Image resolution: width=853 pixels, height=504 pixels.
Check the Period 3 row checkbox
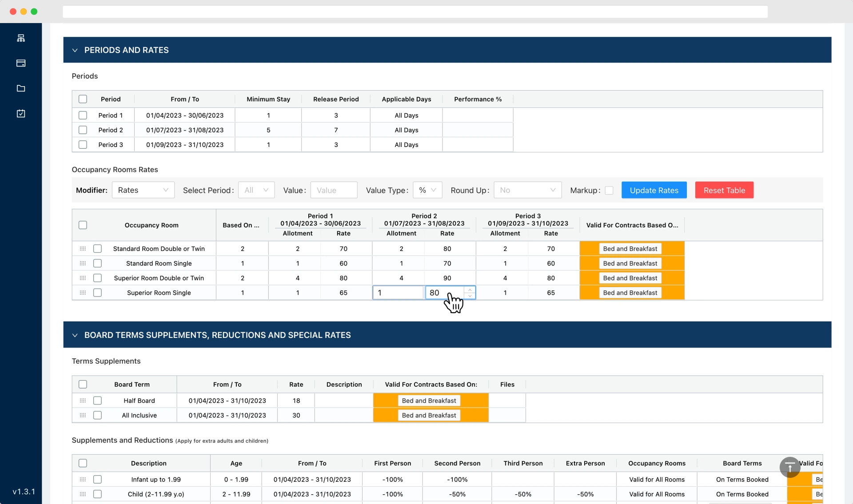tap(83, 145)
